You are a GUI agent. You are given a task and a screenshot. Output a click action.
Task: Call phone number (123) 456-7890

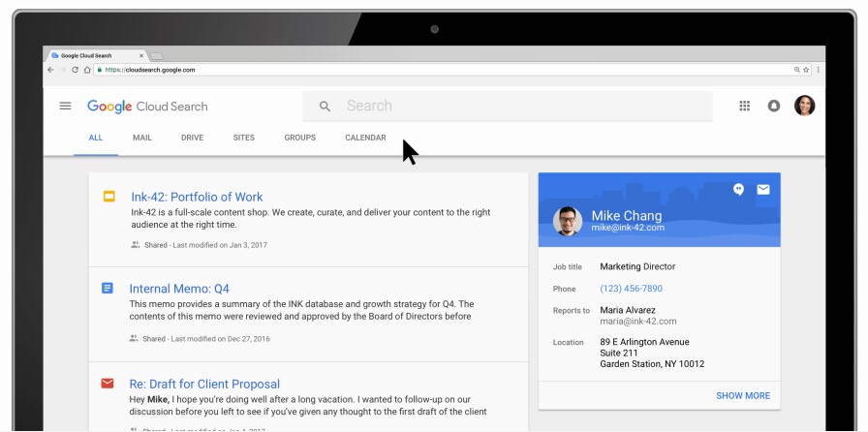(x=631, y=289)
